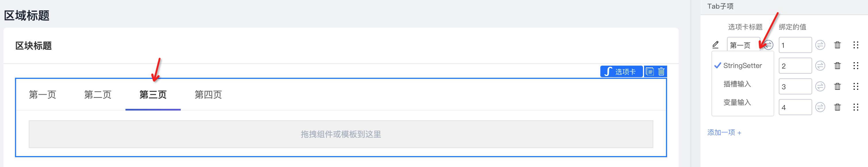Delete the tab item with value 4
This screenshot has width=868, height=167.
[837, 107]
